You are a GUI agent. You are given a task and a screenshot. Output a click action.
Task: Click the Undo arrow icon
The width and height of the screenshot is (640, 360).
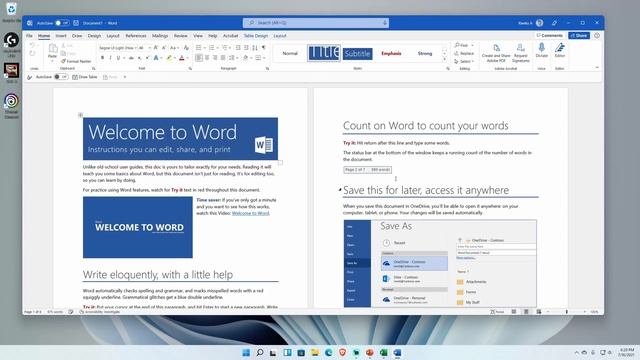pos(32,45)
